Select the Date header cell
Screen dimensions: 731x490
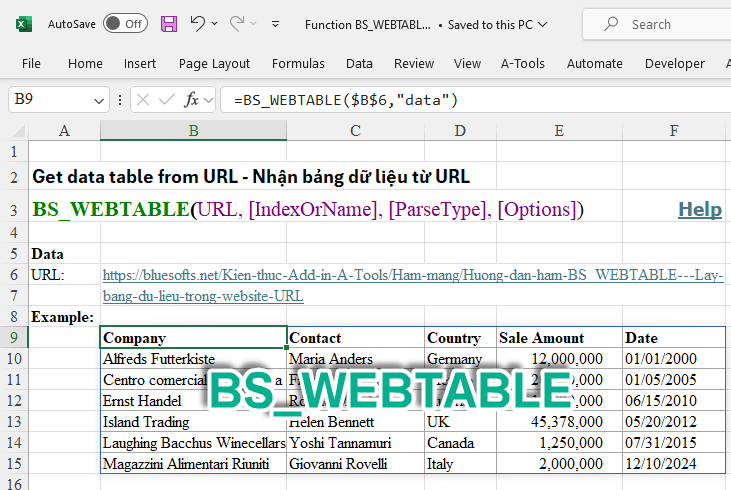tap(674, 337)
